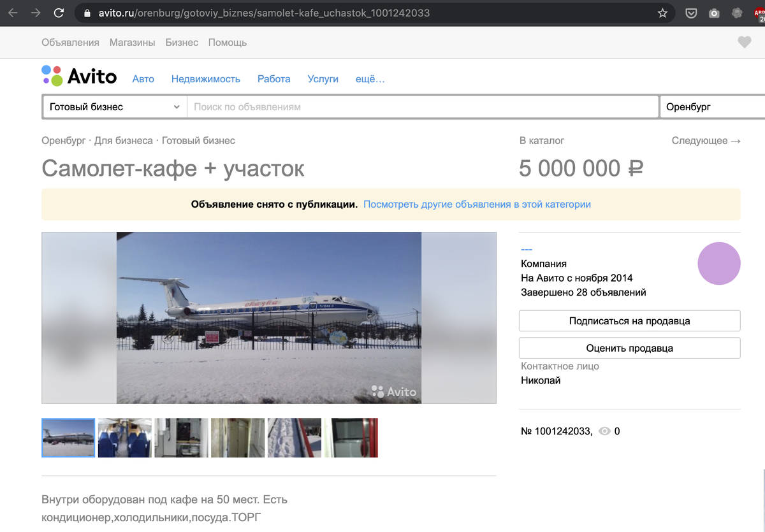Click the seller's purple avatar
Image resolution: width=765 pixels, height=532 pixels.
coord(719,263)
